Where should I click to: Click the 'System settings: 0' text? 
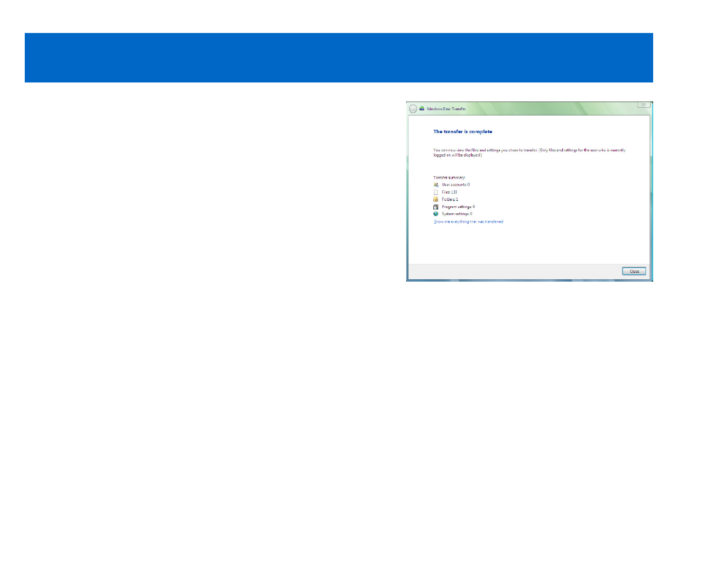click(457, 214)
